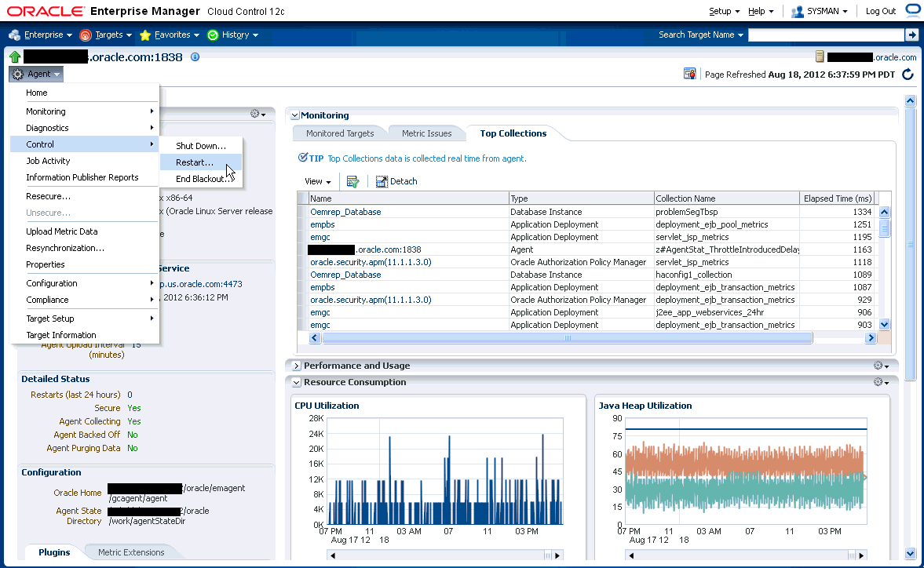Click the Favorites star icon

pyautogui.click(x=145, y=35)
